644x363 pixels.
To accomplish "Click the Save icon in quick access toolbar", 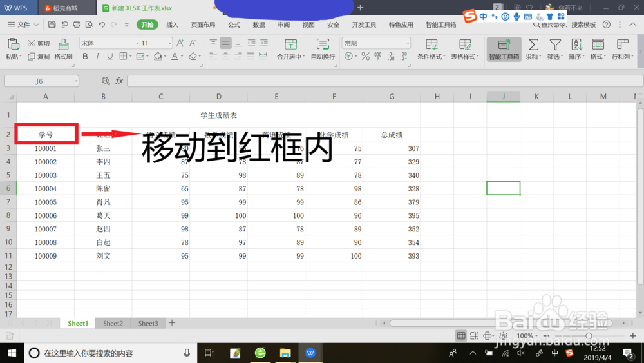I will point(52,25).
